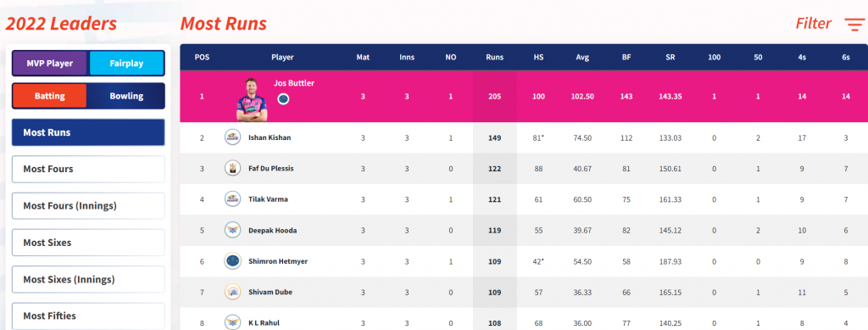Click the 4s column header
Viewport: 868px width, 330px height.
802,57
